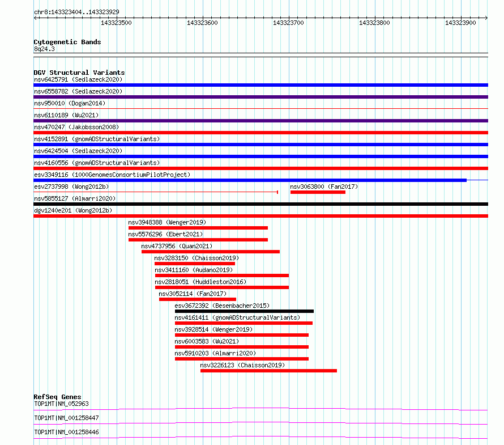Click the nsv5855127 (Almarri2020) label
This screenshot has width=504, height=445.
click(x=75, y=198)
